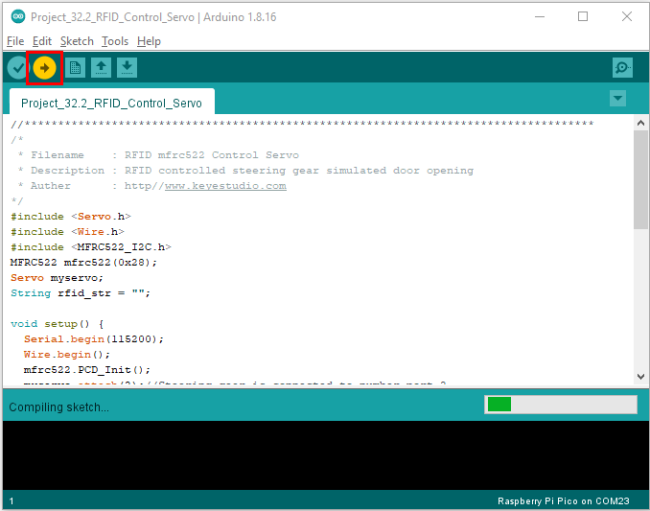Image resolution: width=650 pixels, height=511 pixels.
Task: Click the 'MFRC522 mfrc522(0x28);' line
Action: tap(84, 263)
